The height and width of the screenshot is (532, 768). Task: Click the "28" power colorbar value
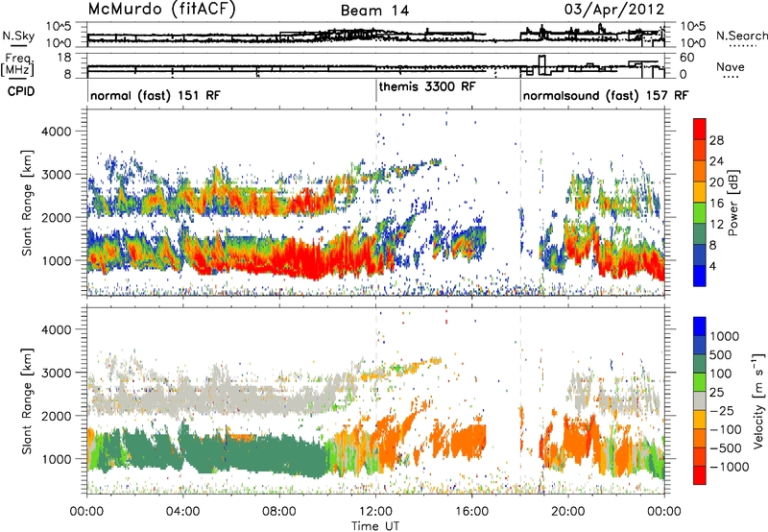pyautogui.click(x=716, y=140)
